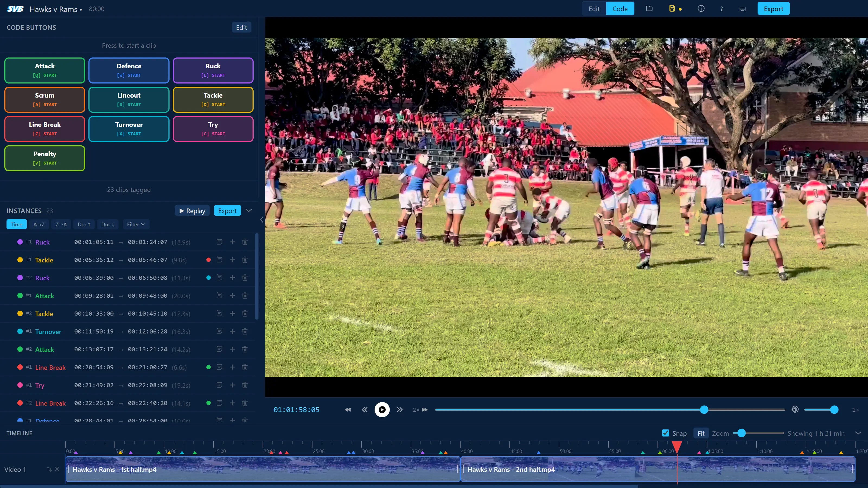Image resolution: width=868 pixels, height=488 pixels.
Task: Click Fit timeline zoom button
Action: click(x=701, y=433)
